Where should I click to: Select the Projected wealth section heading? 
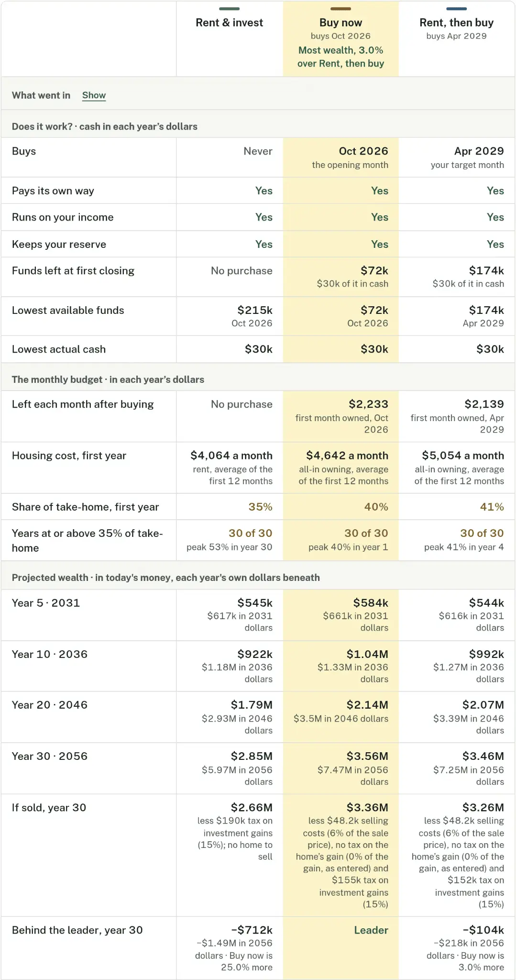coord(166,578)
